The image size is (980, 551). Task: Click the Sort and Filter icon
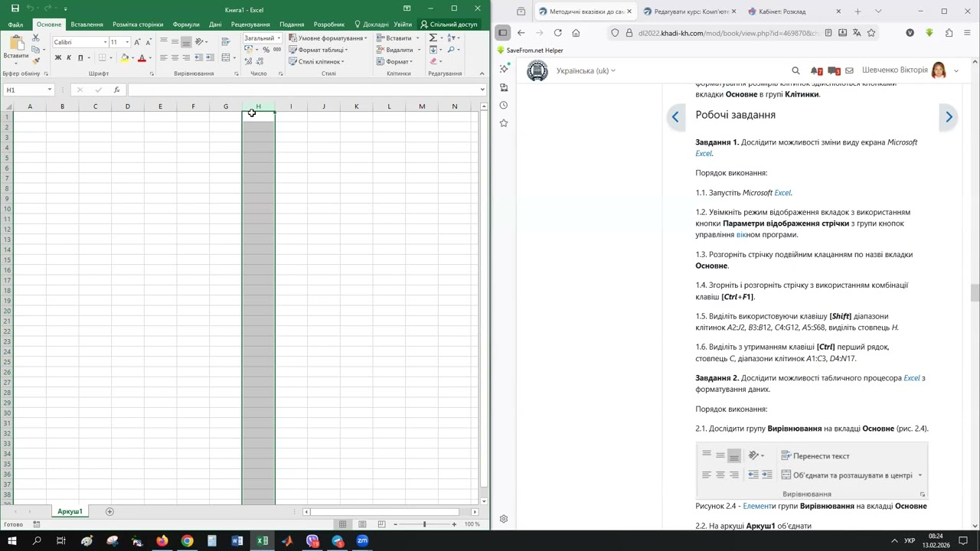452,37
